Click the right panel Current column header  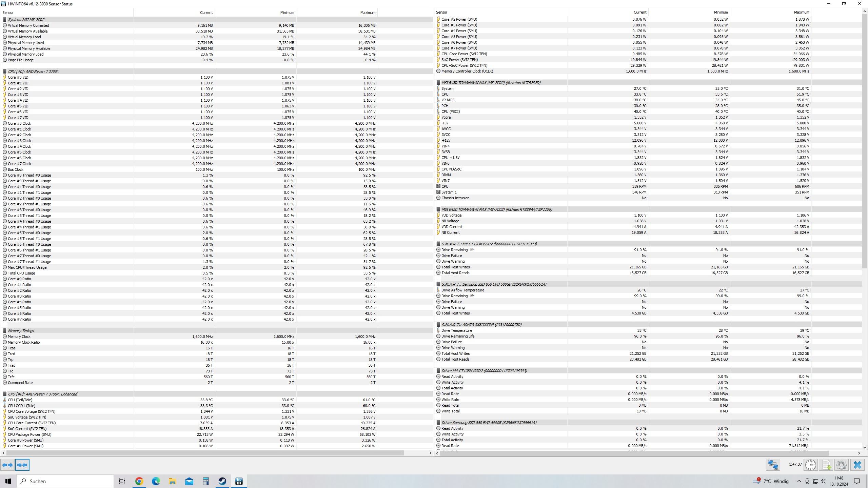(x=608, y=12)
